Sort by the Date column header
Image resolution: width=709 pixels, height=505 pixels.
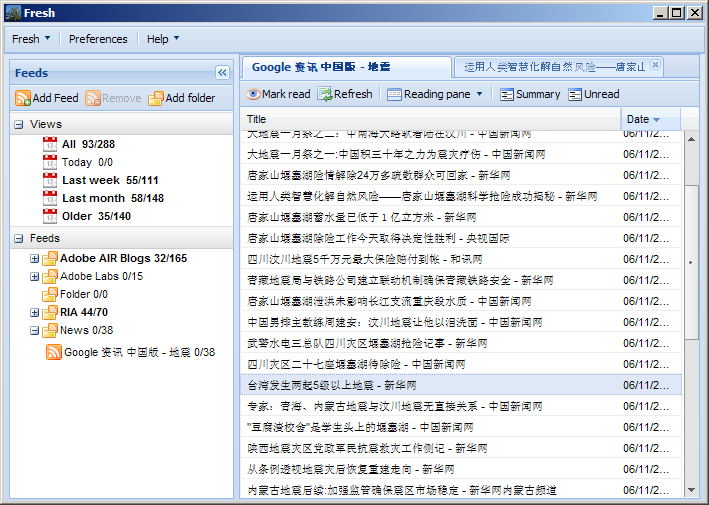tap(651, 119)
